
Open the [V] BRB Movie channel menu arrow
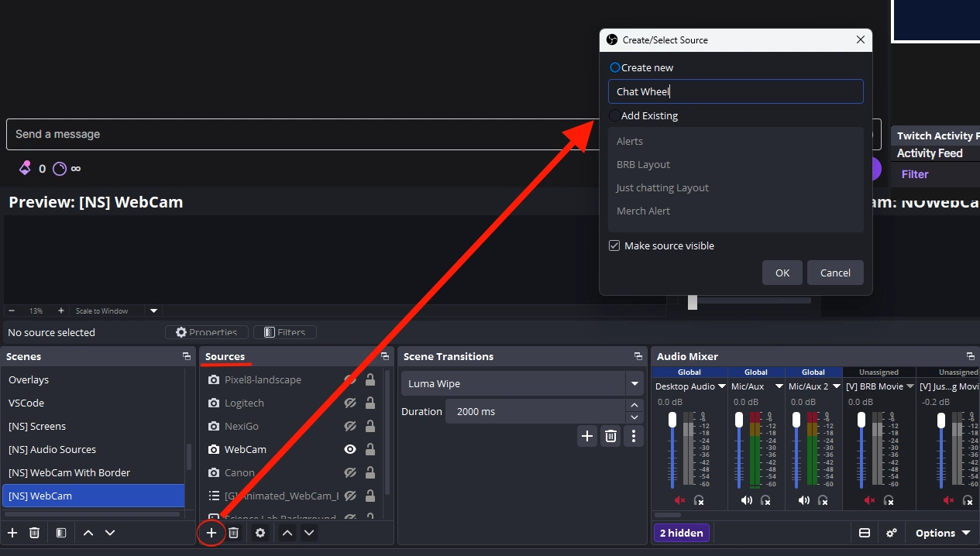click(x=910, y=386)
